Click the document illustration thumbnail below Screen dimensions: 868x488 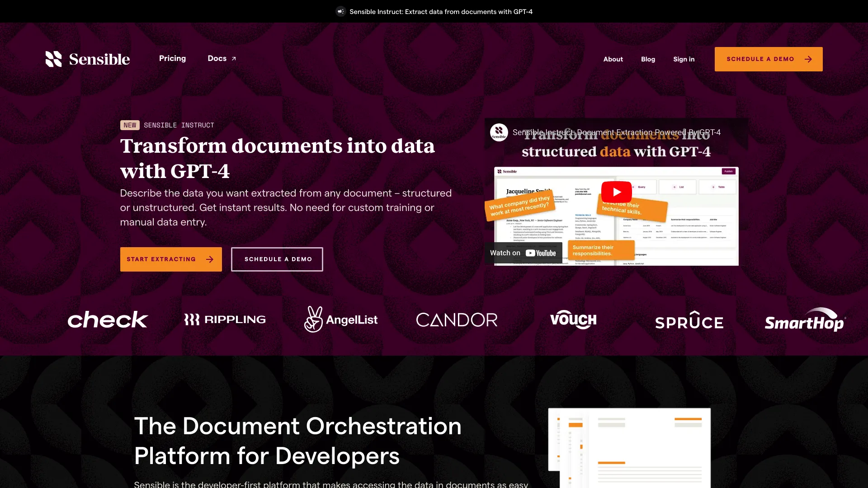point(629,448)
